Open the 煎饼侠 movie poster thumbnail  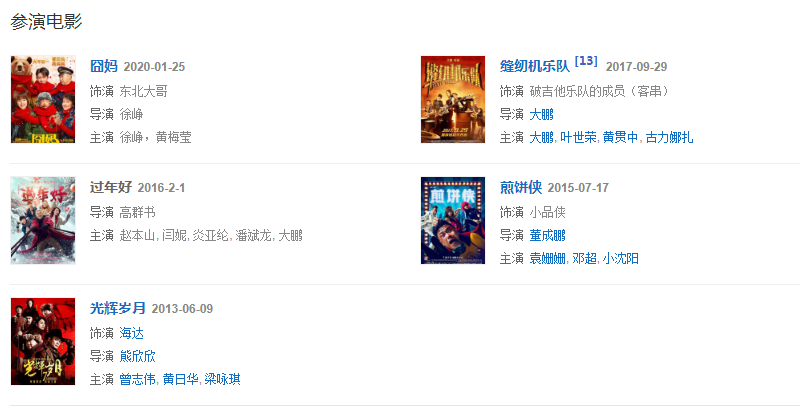[453, 221]
